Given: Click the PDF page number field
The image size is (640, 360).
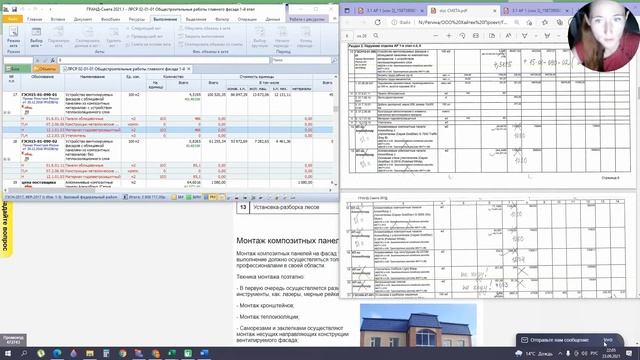Looking at the screenshot, I should pos(347,36).
